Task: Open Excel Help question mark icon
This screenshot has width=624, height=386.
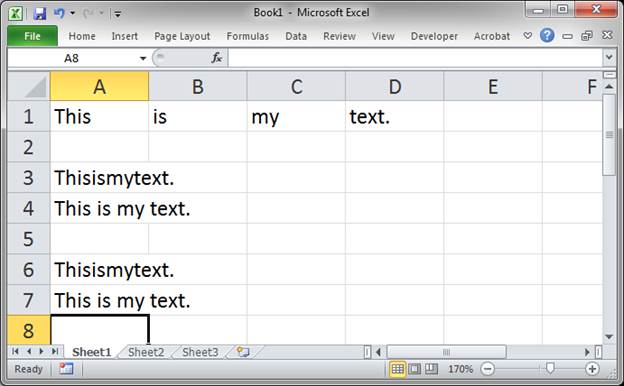Action: [x=547, y=35]
